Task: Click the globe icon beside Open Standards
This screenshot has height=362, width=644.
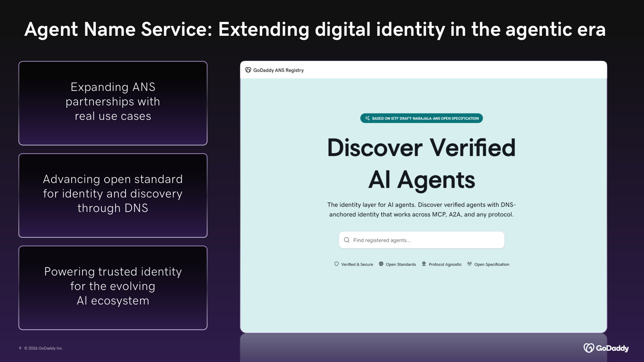Action: click(x=381, y=264)
